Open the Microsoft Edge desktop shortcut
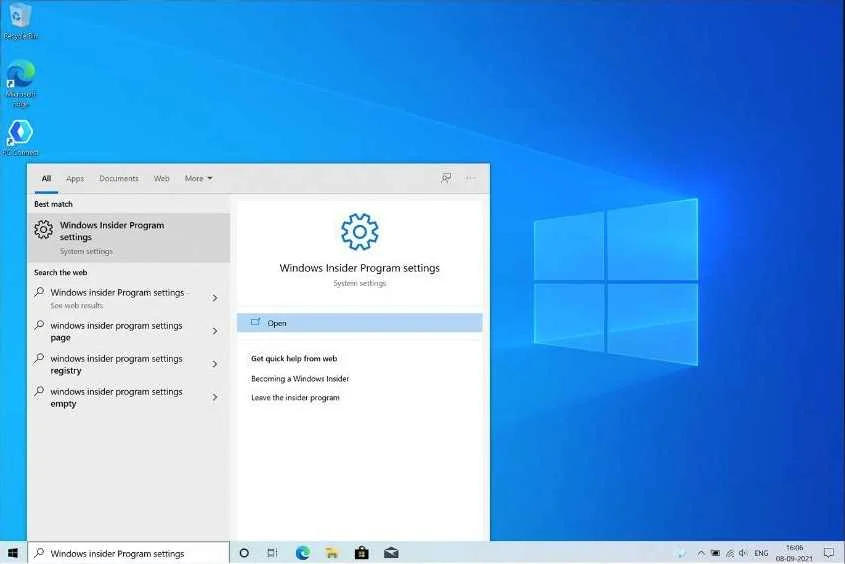 pyautogui.click(x=20, y=83)
